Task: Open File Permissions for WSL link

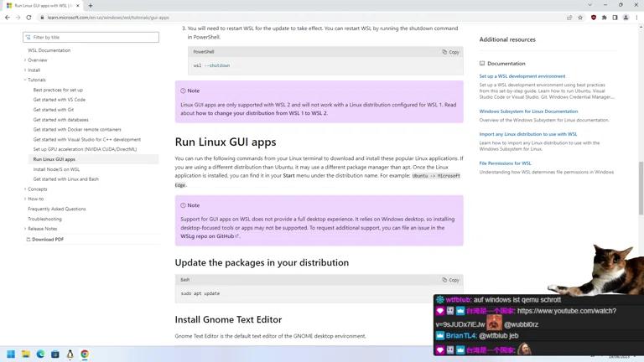Action: (x=505, y=163)
